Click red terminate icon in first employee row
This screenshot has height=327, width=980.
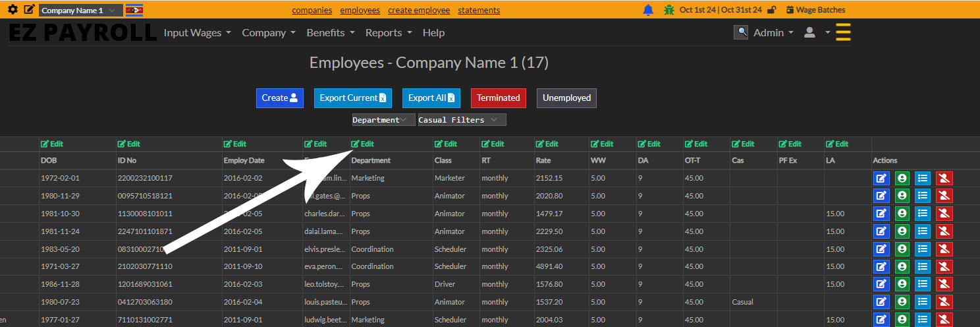coord(944,178)
